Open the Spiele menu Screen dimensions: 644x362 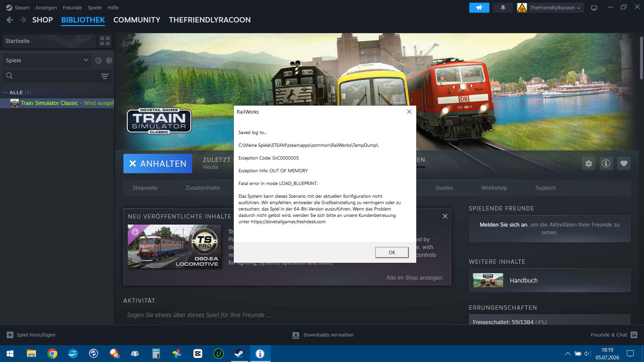95,8
